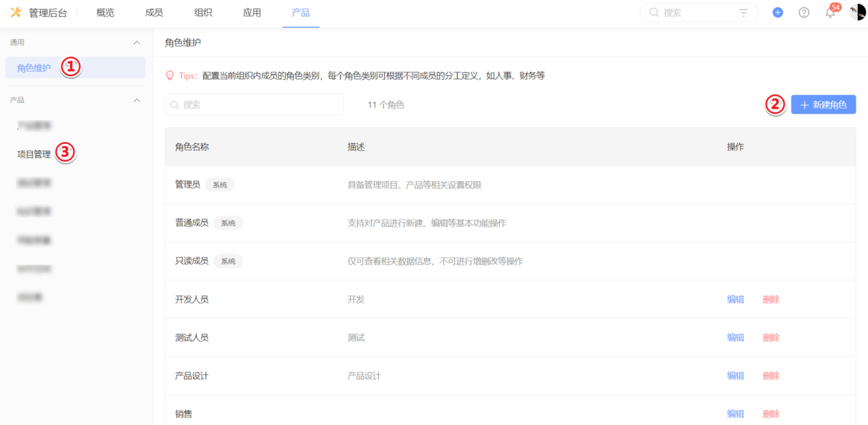The image size is (868, 425).
Task: Collapse the 通用 sidebar section
Action: pos(136,42)
